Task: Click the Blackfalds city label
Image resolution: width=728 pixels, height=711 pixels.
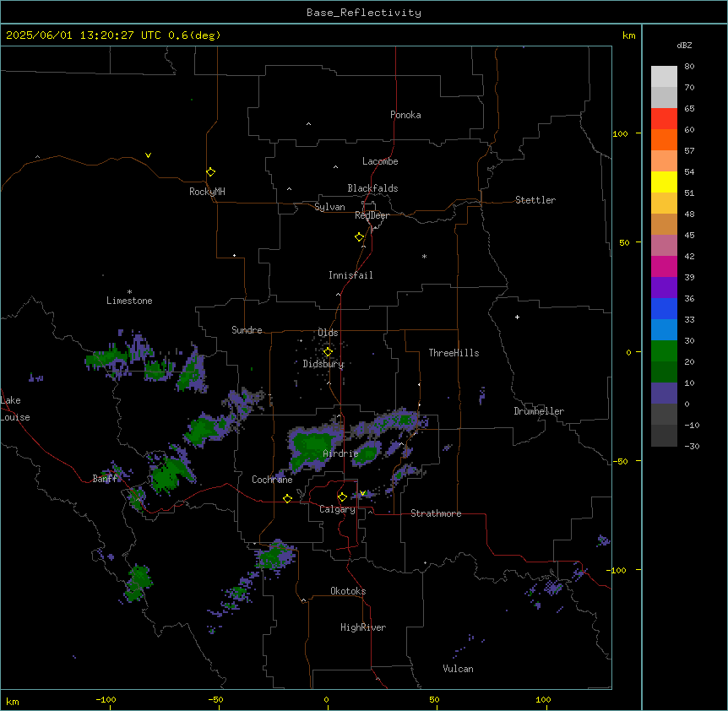Action: [x=372, y=188]
